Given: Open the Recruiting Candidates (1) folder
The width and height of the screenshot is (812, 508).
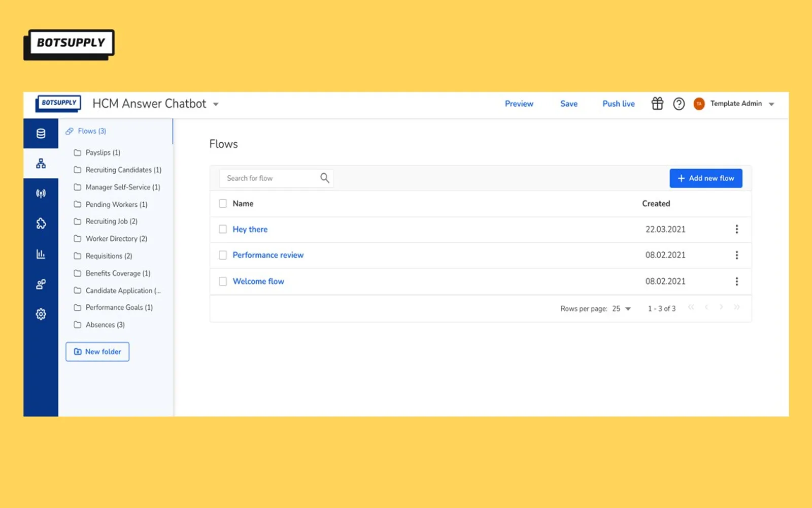Looking at the screenshot, I should coord(118,170).
